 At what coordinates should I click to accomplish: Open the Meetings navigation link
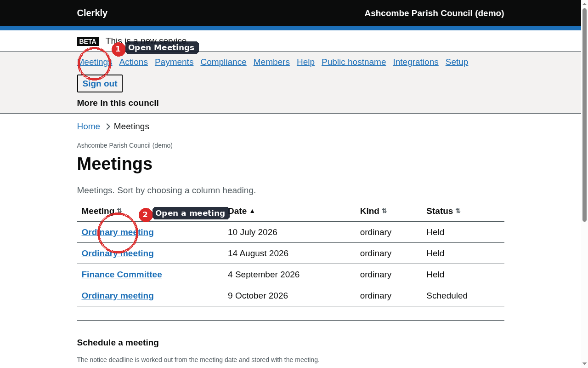click(95, 62)
